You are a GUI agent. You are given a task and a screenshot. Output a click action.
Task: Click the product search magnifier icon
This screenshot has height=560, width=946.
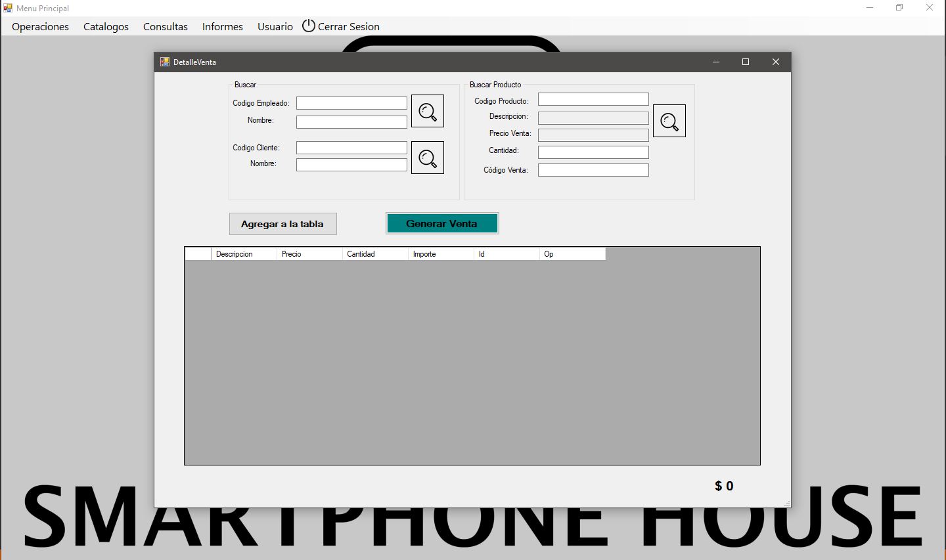[669, 121]
